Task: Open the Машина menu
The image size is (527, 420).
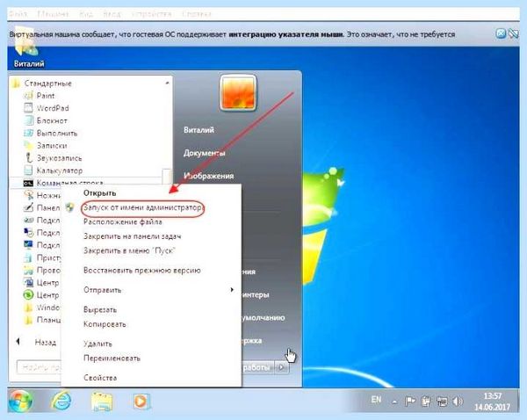Action: [53, 14]
